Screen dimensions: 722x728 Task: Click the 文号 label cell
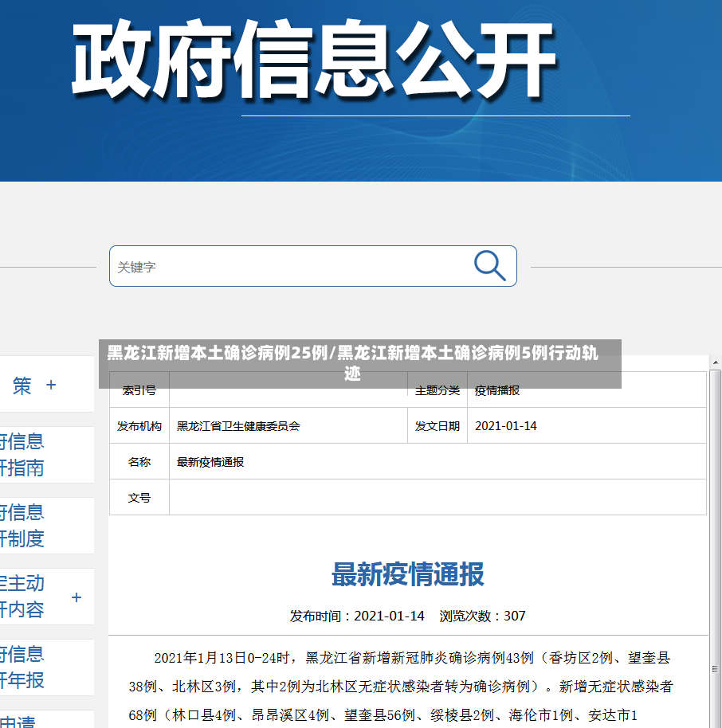[139, 497]
